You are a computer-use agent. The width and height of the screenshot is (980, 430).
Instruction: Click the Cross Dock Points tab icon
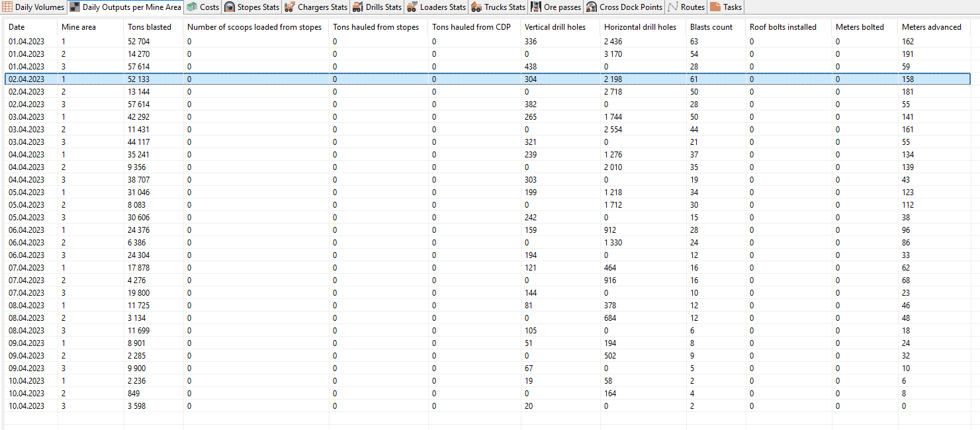pos(592,7)
